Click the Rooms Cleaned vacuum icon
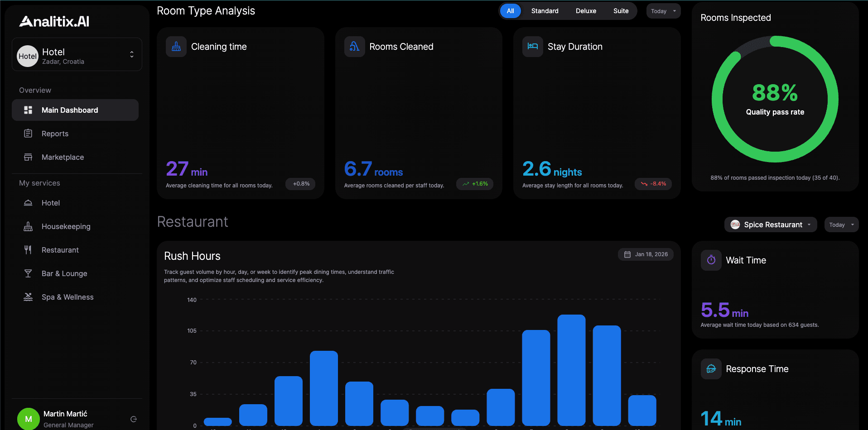868x430 pixels. point(354,47)
